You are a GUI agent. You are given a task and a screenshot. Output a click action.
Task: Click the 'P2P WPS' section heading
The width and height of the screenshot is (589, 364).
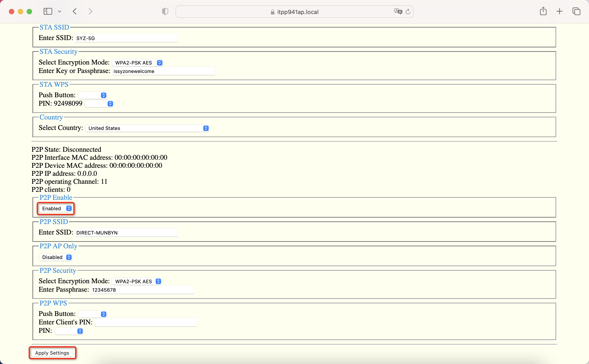pyautogui.click(x=53, y=303)
